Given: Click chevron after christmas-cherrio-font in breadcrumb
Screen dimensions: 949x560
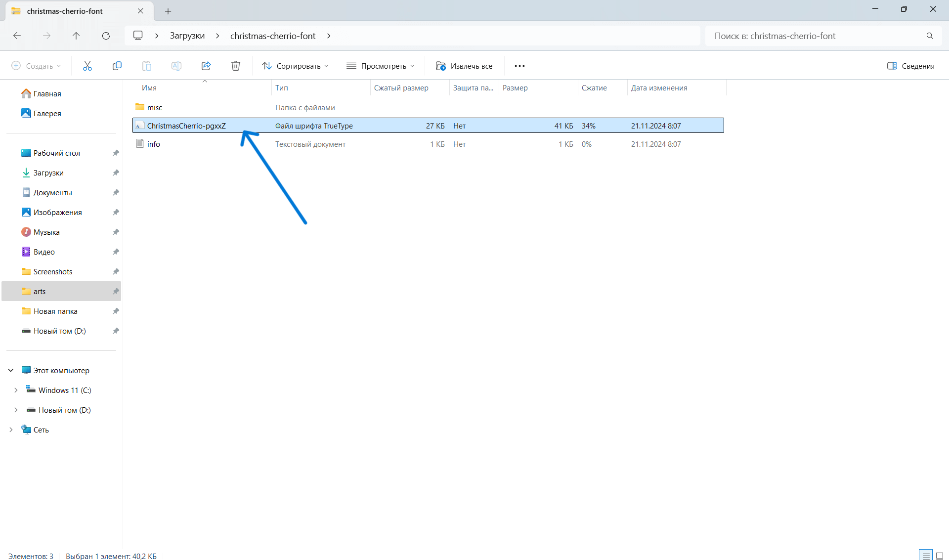Looking at the screenshot, I should click(329, 36).
